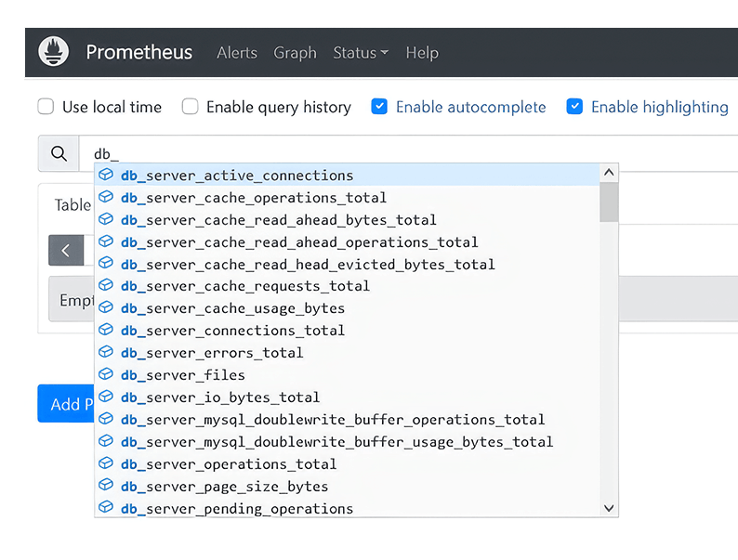Viewport: 738px width, 560px height.
Task: Click the Prometheus brand title
Action: tap(138, 52)
